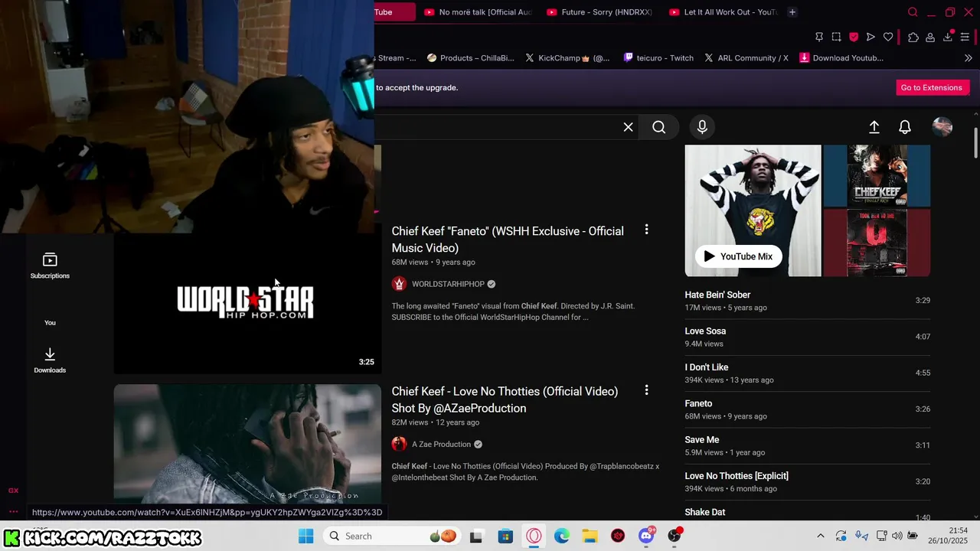Open File Explorer from taskbar

(590, 536)
